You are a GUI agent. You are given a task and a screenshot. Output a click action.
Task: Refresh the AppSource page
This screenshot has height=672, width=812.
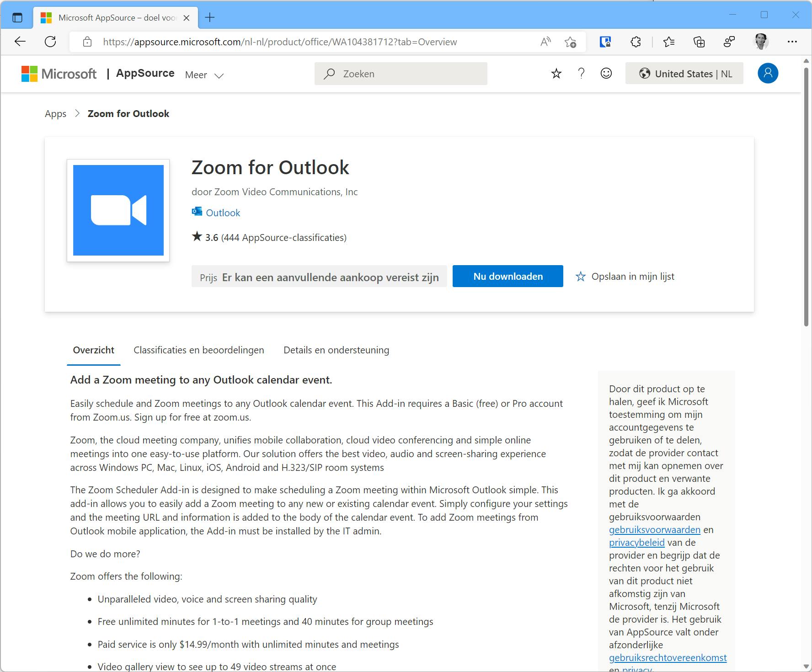coord(50,42)
